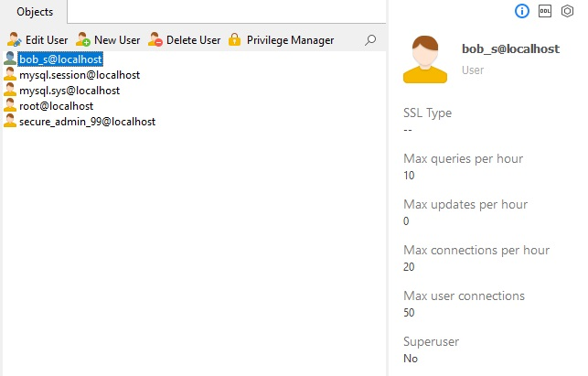Select root@localhost user
Image resolution: width=588 pixels, height=376 pixels.
(x=56, y=106)
